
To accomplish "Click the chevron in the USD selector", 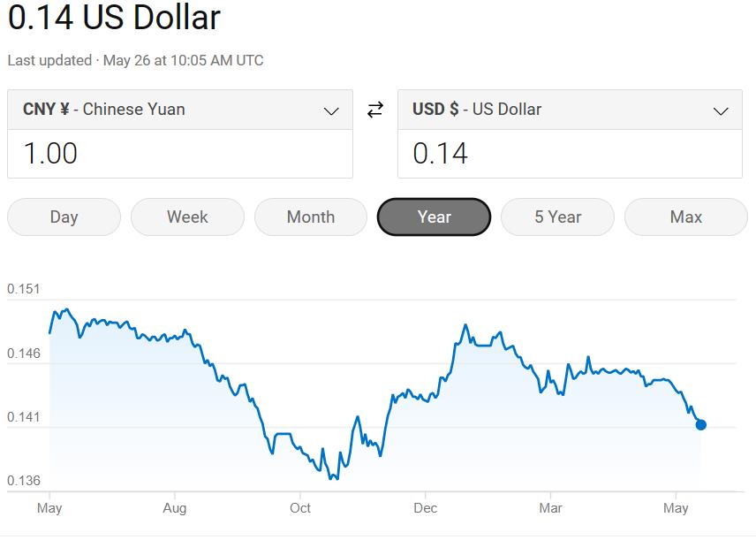I will [x=721, y=111].
